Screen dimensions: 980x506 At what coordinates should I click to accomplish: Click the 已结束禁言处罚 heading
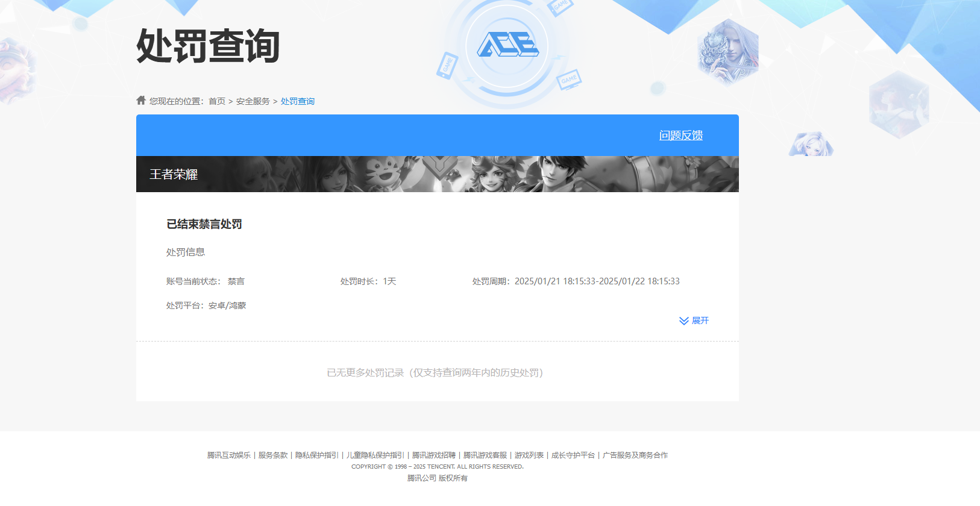204,224
